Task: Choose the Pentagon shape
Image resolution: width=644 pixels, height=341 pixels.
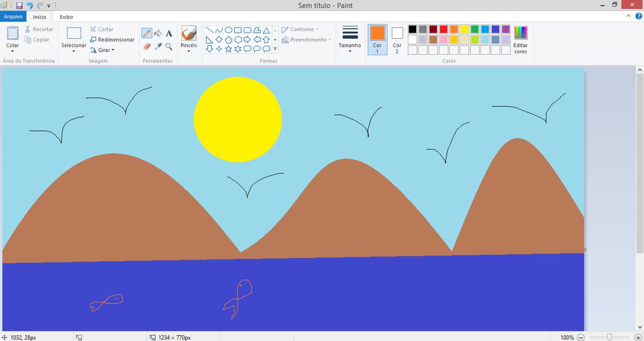Action: 229,40
